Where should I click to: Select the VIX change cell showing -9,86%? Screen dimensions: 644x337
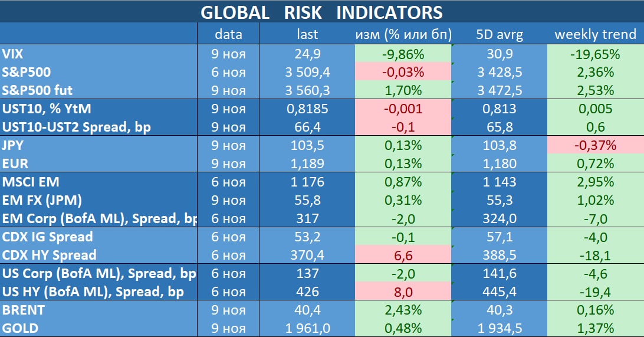click(403, 54)
